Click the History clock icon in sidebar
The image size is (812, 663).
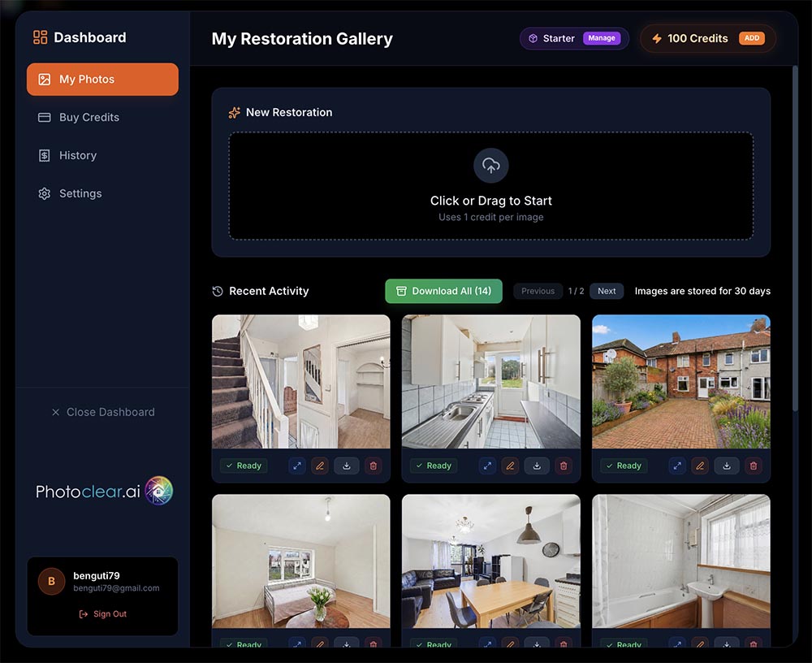click(45, 155)
